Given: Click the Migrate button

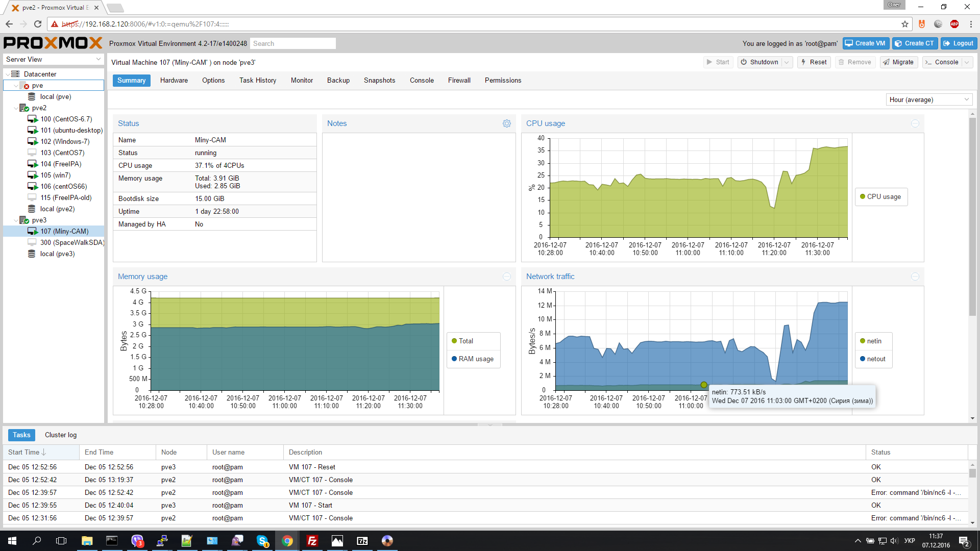Looking at the screenshot, I should click(x=898, y=62).
